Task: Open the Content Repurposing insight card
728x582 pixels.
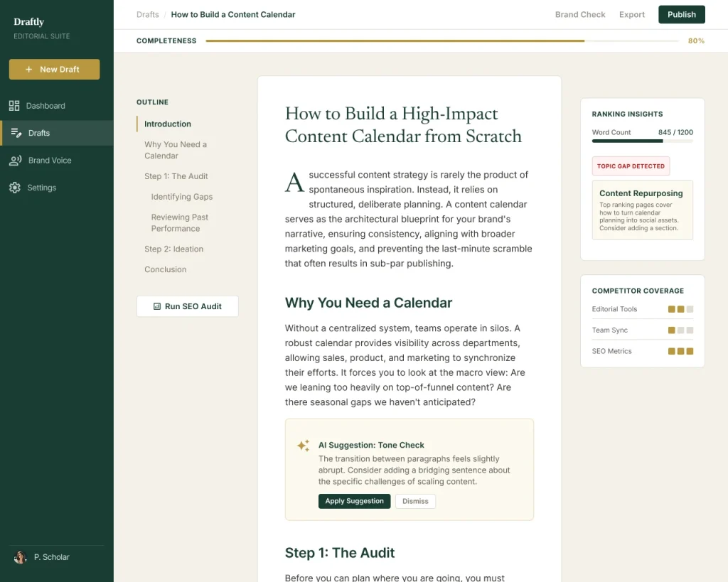Action: click(642, 210)
